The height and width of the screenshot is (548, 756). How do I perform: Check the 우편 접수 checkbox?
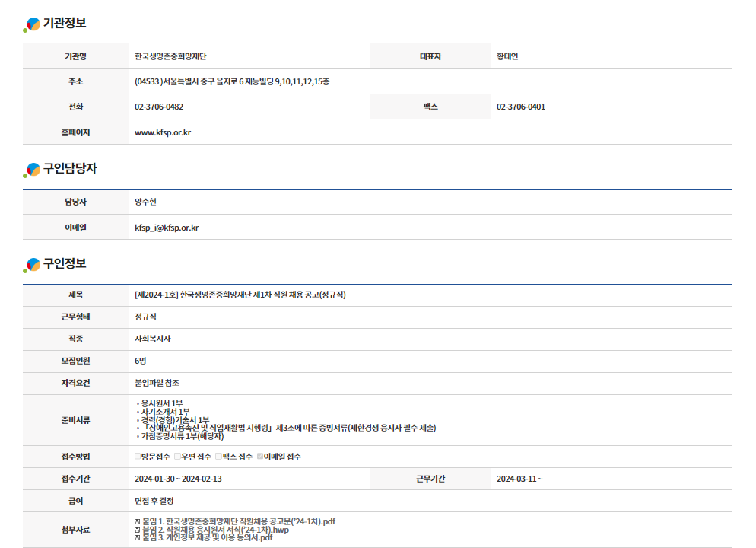(x=177, y=457)
